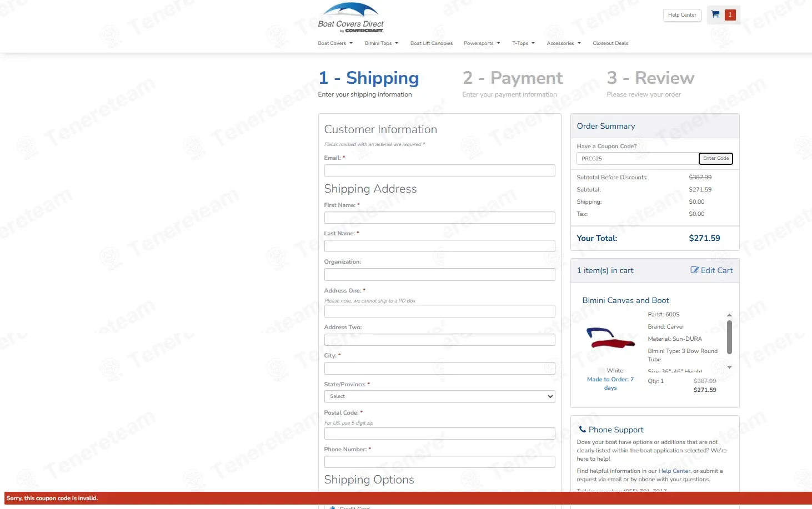Click the Part#: 600S text
812x509 pixels.
coord(664,315)
